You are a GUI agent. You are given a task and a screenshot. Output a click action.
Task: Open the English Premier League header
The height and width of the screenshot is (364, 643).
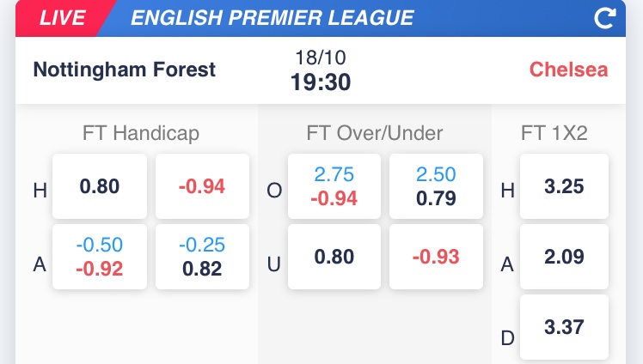click(272, 18)
